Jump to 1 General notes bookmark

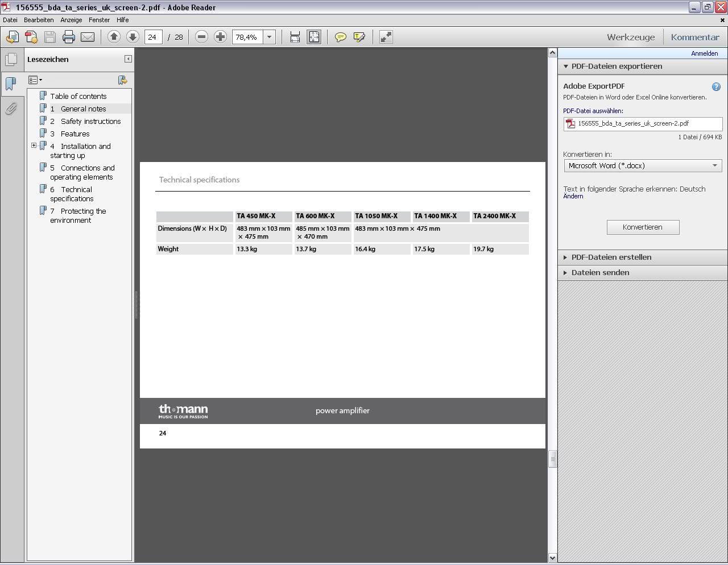click(x=78, y=109)
